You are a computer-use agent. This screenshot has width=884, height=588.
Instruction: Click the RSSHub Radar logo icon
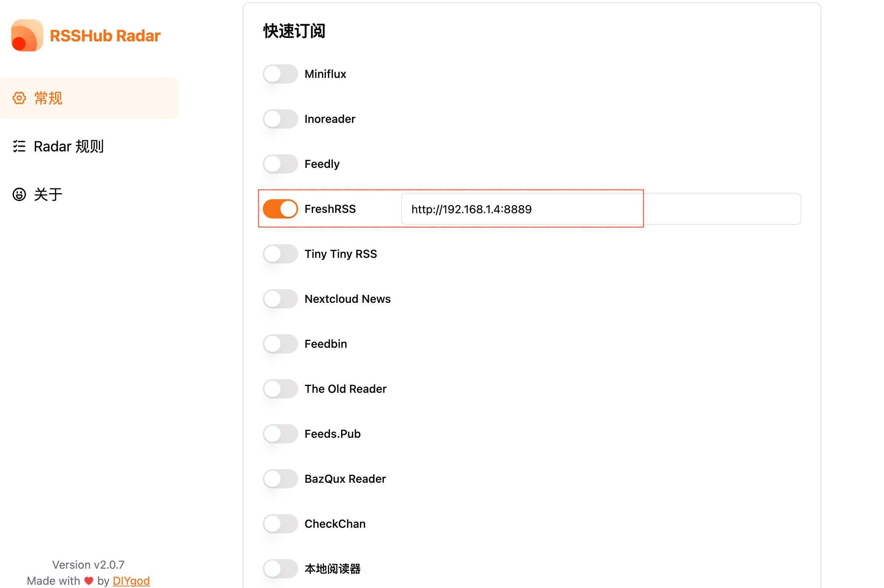[x=27, y=35]
